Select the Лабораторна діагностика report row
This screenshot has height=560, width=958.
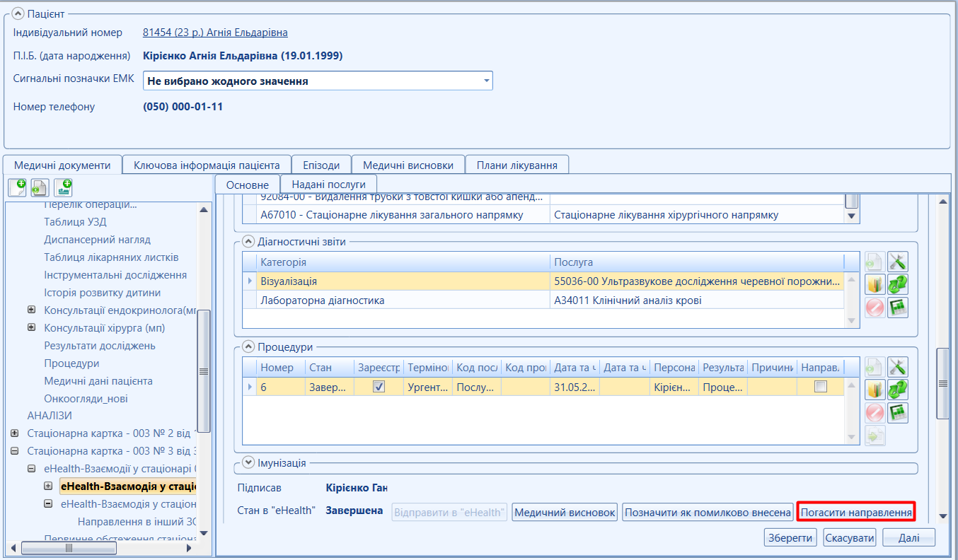pyautogui.click(x=543, y=301)
